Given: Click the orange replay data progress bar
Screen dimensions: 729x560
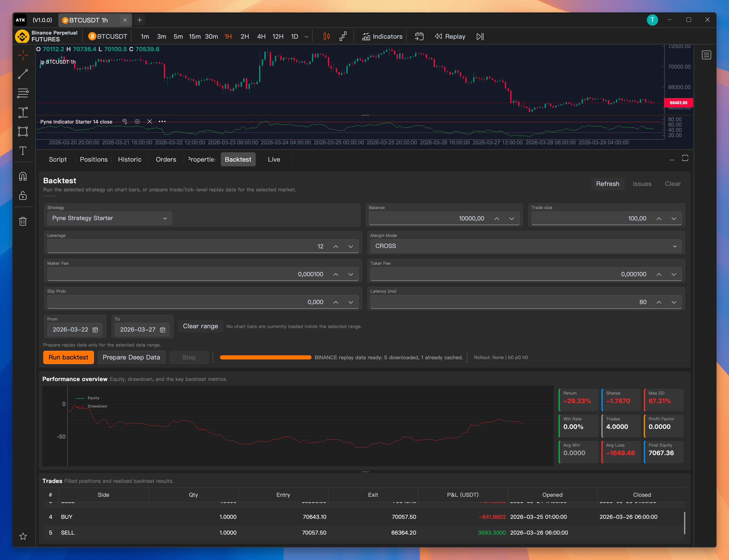Looking at the screenshot, I should 265,357.
